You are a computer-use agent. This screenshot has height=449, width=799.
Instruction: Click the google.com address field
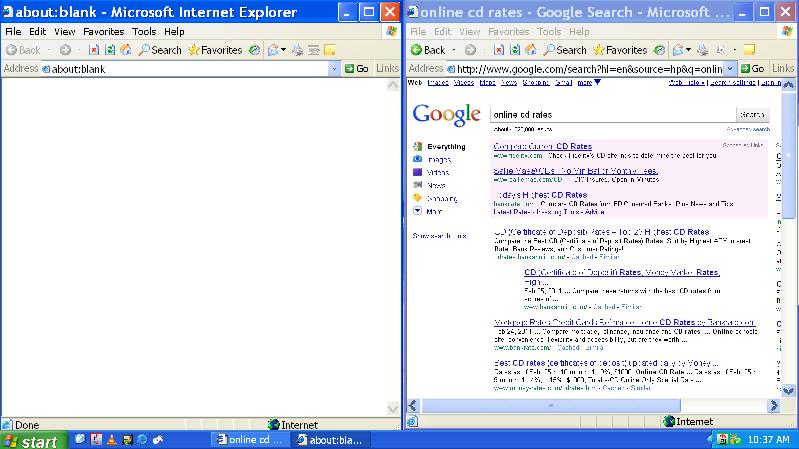point(585,69)
